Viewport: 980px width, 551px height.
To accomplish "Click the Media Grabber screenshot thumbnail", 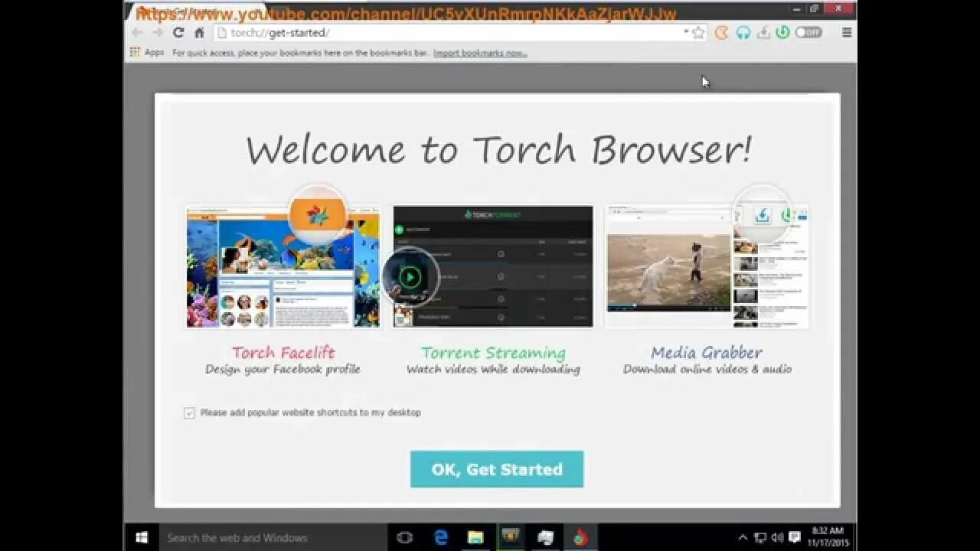I will pyautogui.click(x=707, y=266).
